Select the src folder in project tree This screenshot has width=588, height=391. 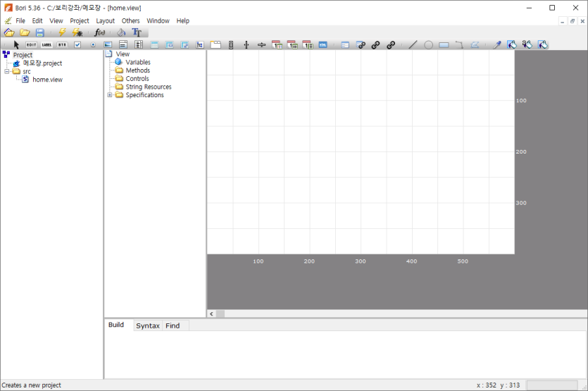(27, 71)
